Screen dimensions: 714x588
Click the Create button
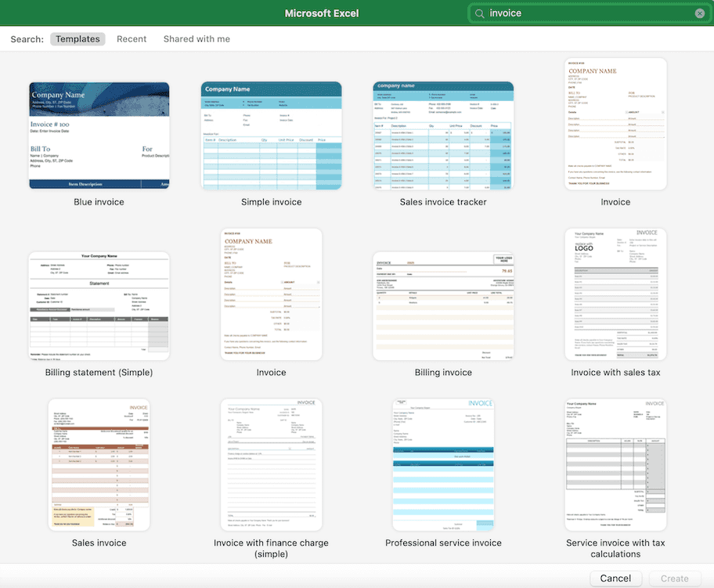674,579
